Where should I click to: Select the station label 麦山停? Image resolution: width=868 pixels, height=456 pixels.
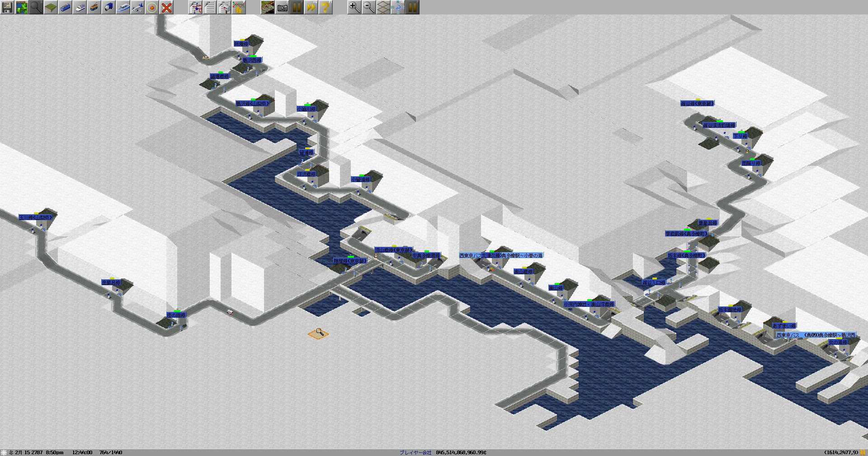(556, 288)
